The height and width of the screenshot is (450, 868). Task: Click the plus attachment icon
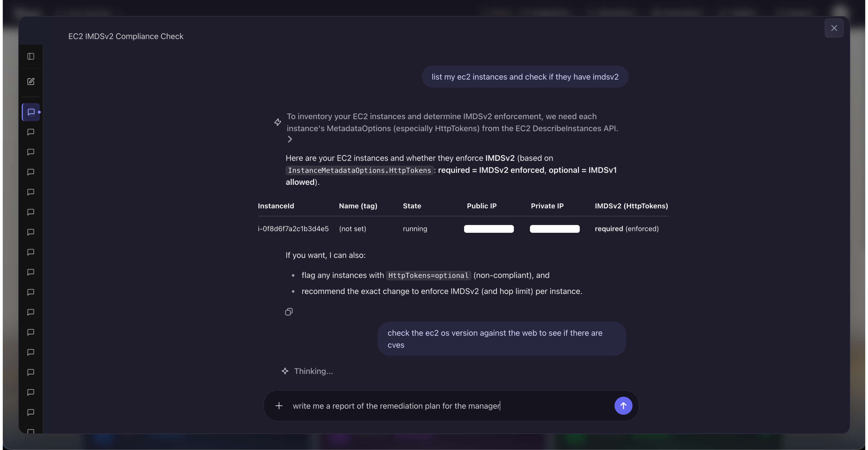[x=279, y=406]
